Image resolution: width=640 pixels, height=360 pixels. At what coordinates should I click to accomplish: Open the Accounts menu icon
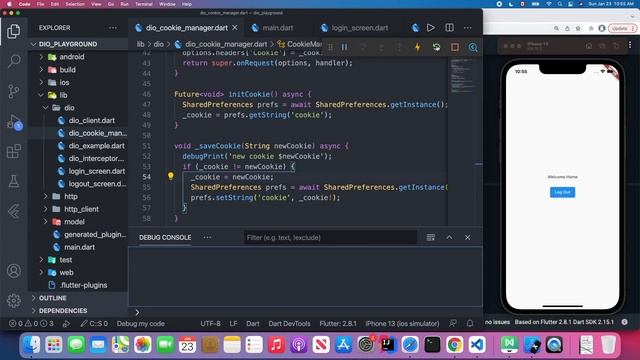[x=13, y=271]
